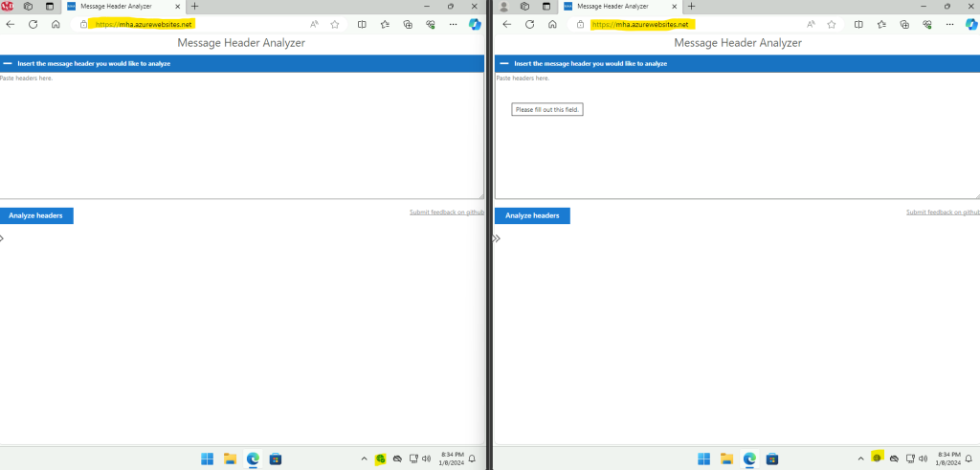Click the paste headers text area in right window
Image resolution: width=980 pixels, height=470 pixels.
pos(738,136)
